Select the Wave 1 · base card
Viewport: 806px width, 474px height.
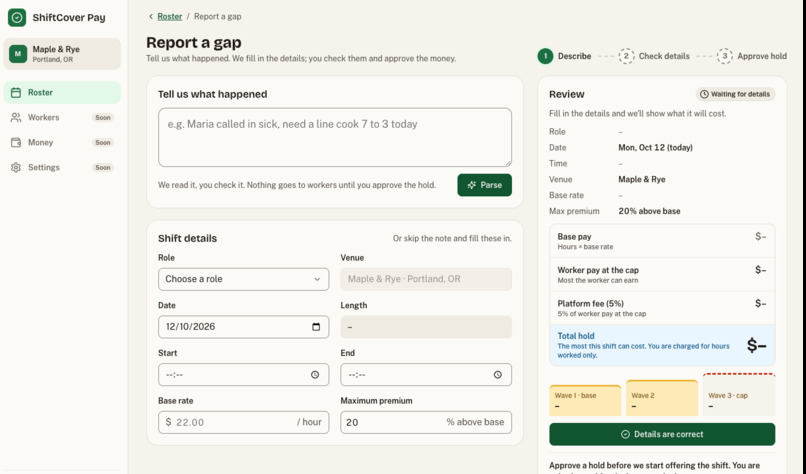click(x=585, y=400)
